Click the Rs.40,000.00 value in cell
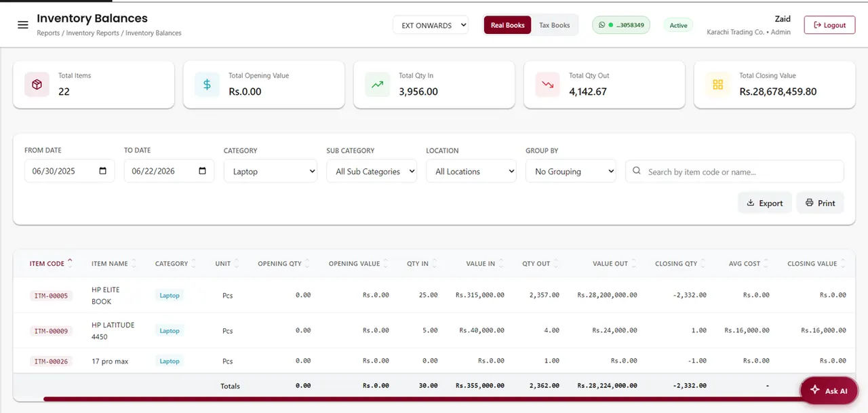Viewport: 868px width, 413px height. (x=482, y=330)
